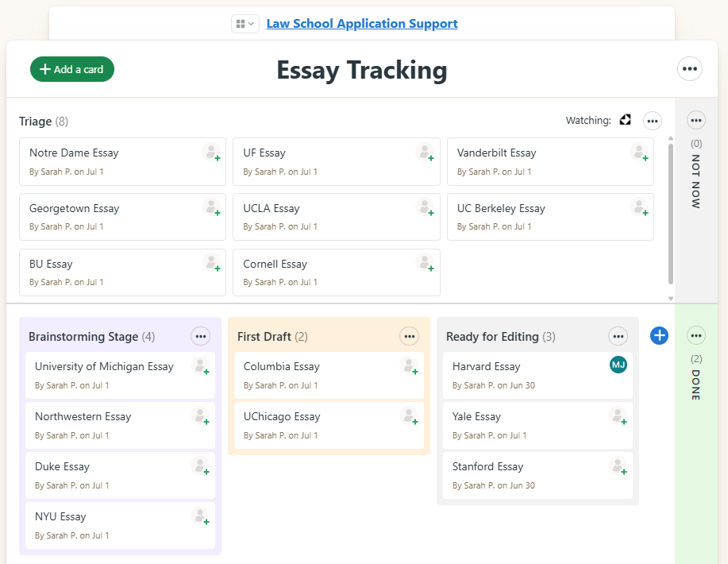Click the Triage scrollbar down arrow
728x564 pixels.
[670, 298]
